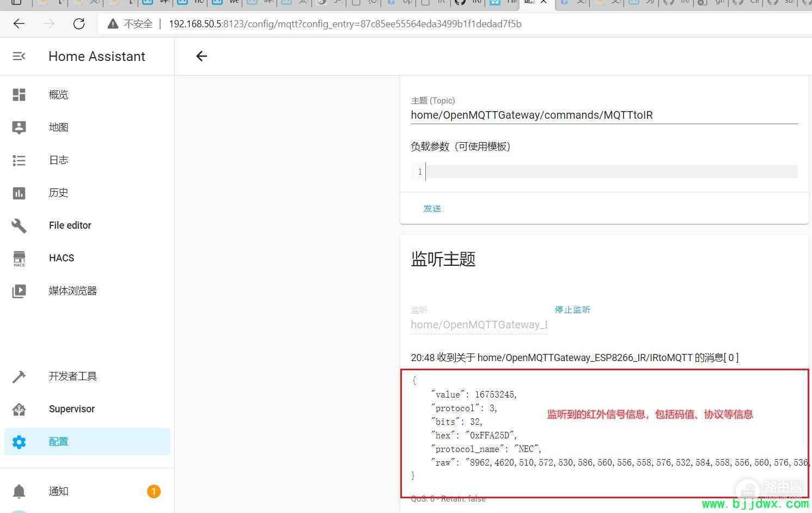Open File editor wrench icon
The height and width of the screenshot is (513, 812).
click(19, 225)
